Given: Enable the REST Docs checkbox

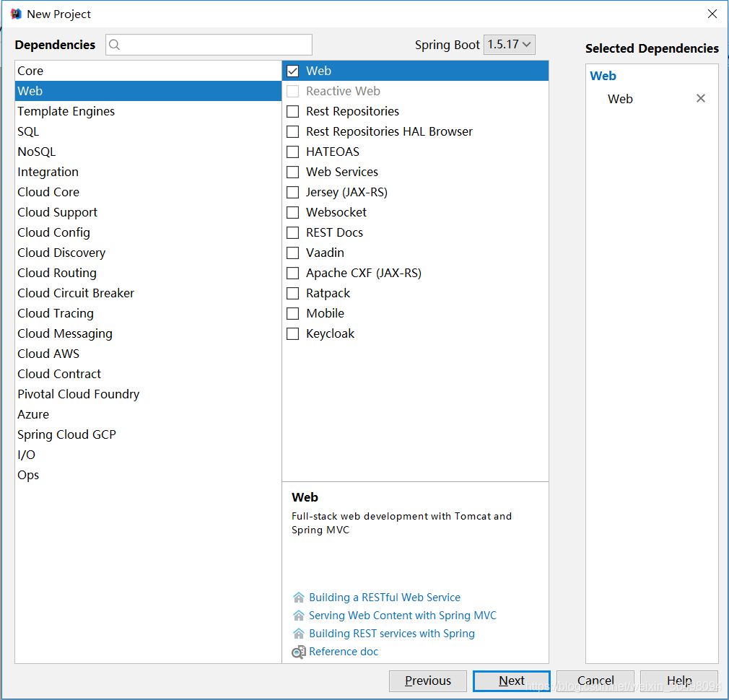Looking at the screenshot, I should pos(292,232).
